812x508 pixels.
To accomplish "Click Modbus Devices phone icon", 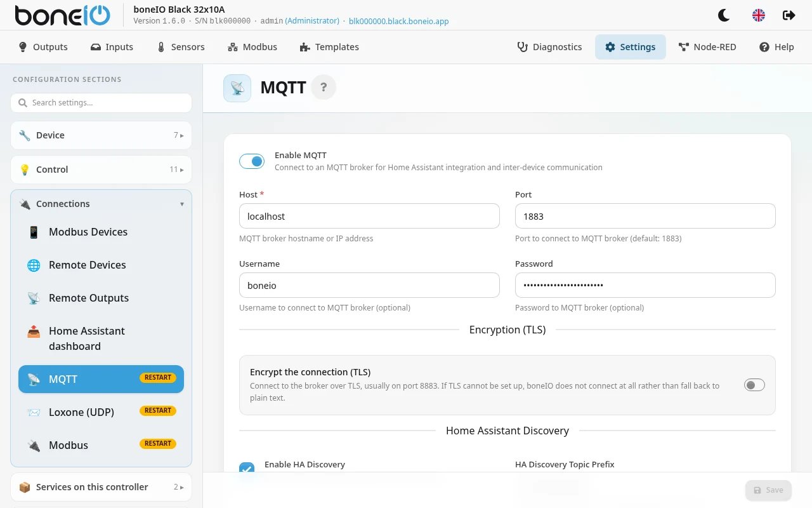I will 34,232.
